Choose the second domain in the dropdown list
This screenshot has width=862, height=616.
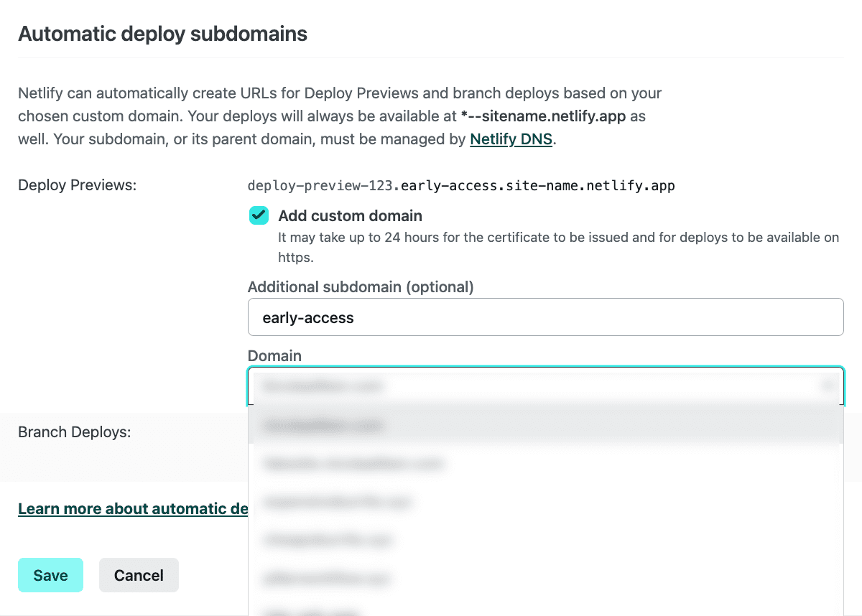[x=545, y=463]
